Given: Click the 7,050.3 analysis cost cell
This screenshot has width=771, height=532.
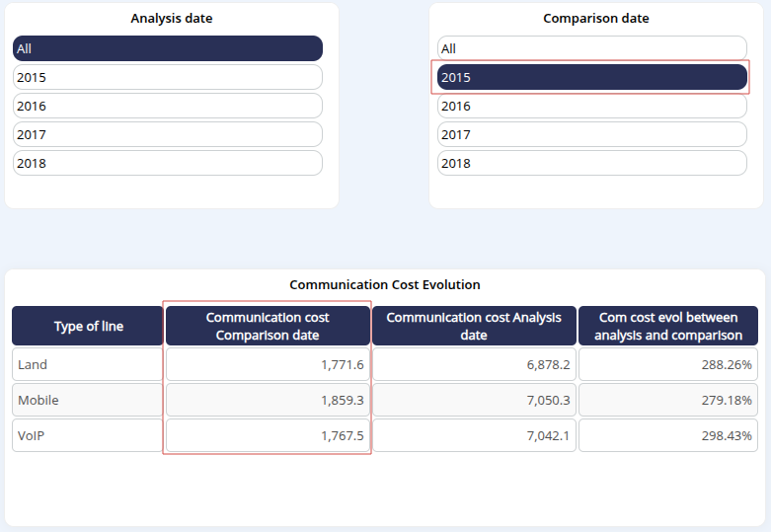Looking at the screenshot, I should (x=474, y=400).
